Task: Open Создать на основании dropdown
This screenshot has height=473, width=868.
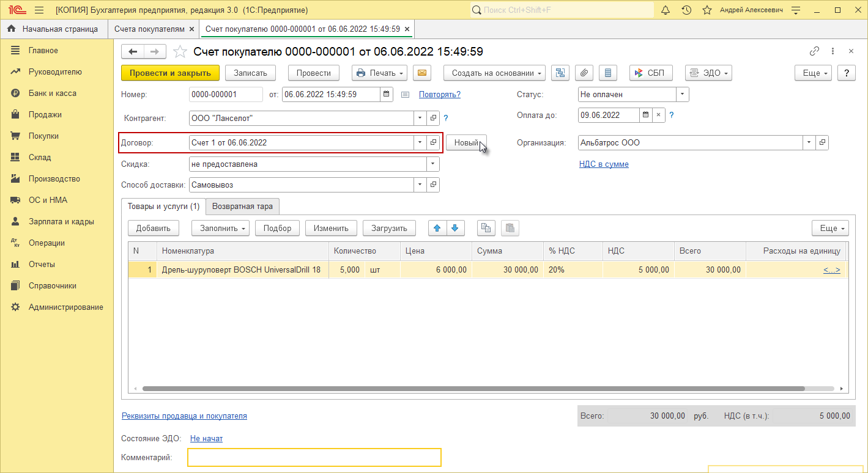Action: [495, 73]
